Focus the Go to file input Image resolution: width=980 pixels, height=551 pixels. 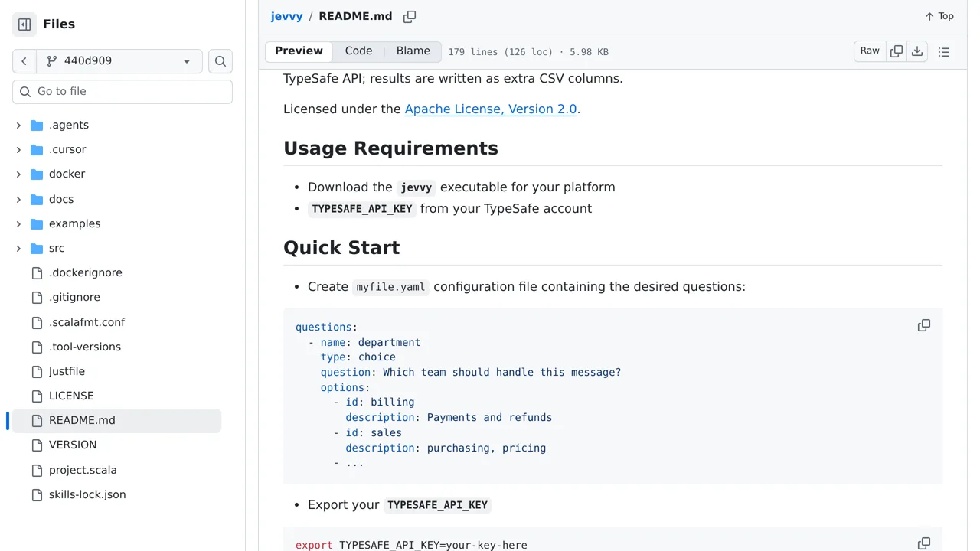[122, 92]
